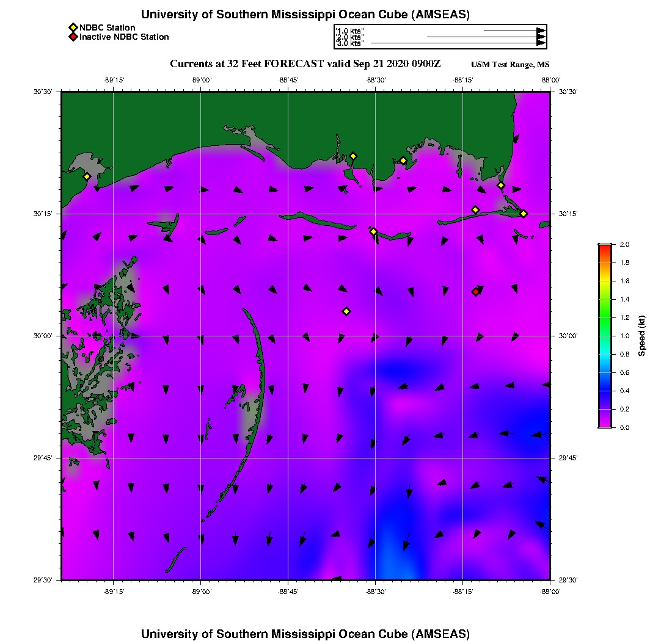672x641 pixels.
Task: Click the easternmost yellow station at 30°15'
Action: click(x=524, y=214)
